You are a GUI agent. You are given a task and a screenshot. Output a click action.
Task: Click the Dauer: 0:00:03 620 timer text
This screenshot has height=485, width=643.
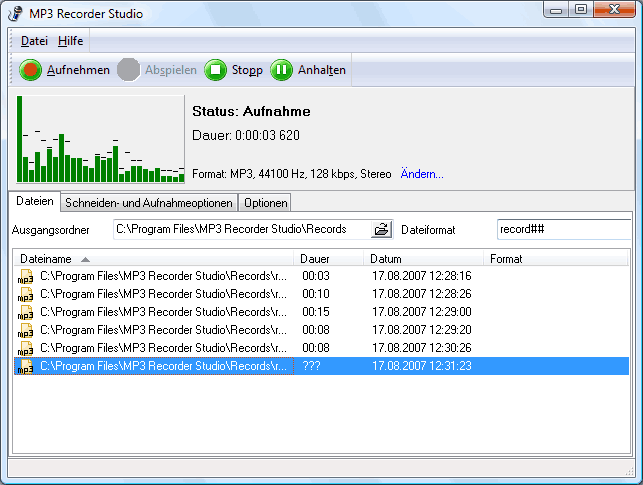[x=246, y=135]
